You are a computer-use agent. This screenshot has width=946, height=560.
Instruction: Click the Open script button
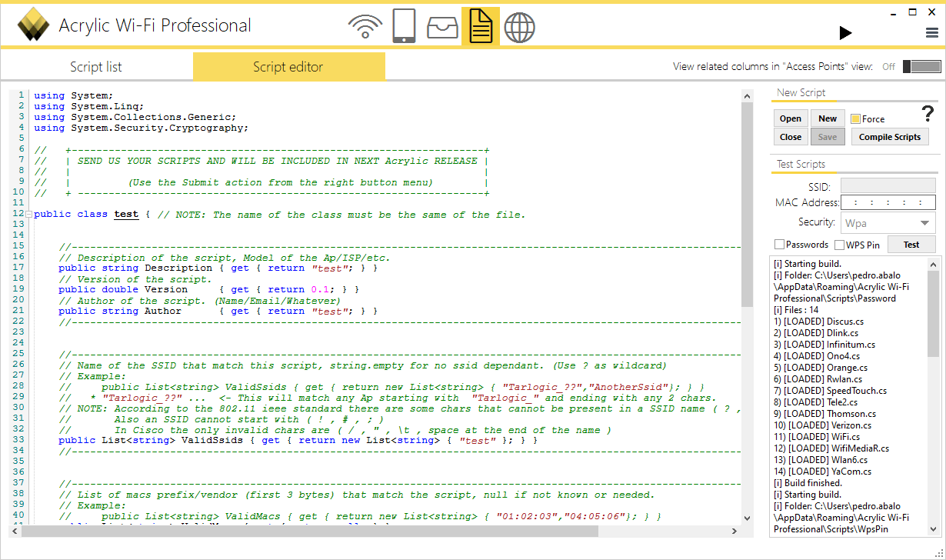pyautogui.click(x=791, y=118)
